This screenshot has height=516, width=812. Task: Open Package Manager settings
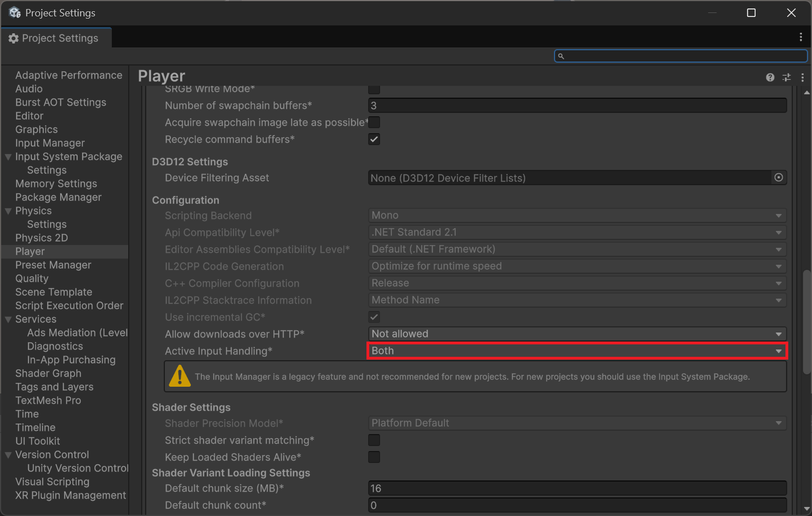coord(58,197)
